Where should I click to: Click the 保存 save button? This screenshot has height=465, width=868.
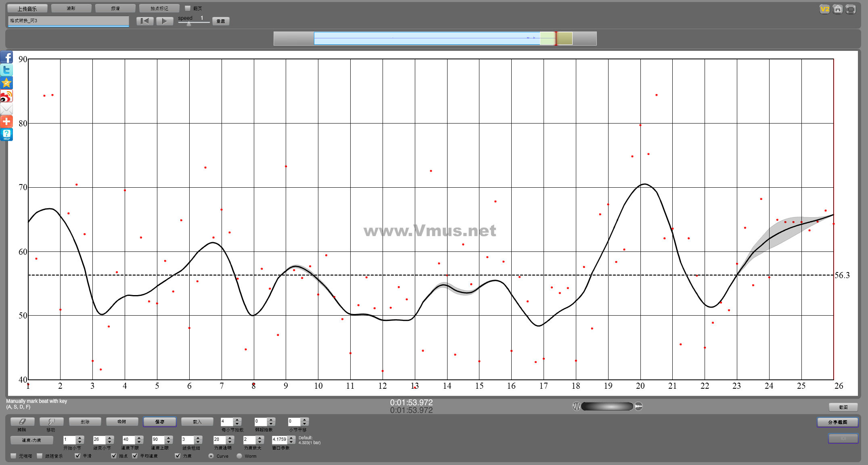tap(160, 422)
